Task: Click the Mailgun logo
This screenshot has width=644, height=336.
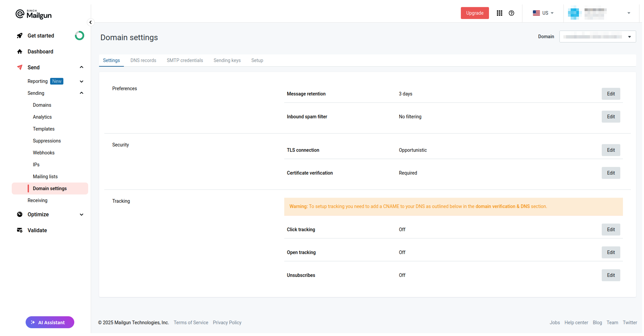Action: (x=34, y=14)
